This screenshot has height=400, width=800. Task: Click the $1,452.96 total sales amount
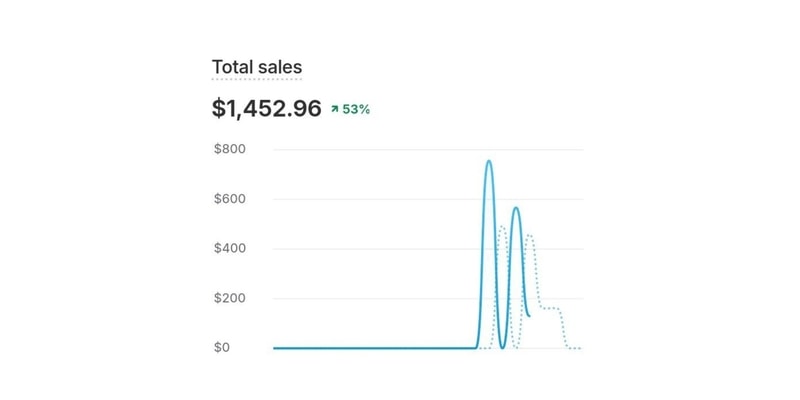pos(266,109)
